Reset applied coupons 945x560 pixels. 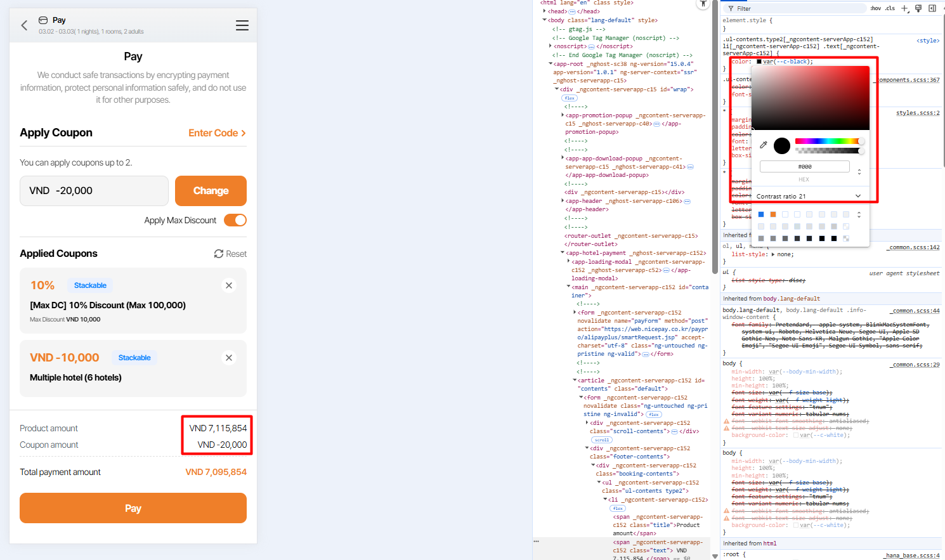230,254
